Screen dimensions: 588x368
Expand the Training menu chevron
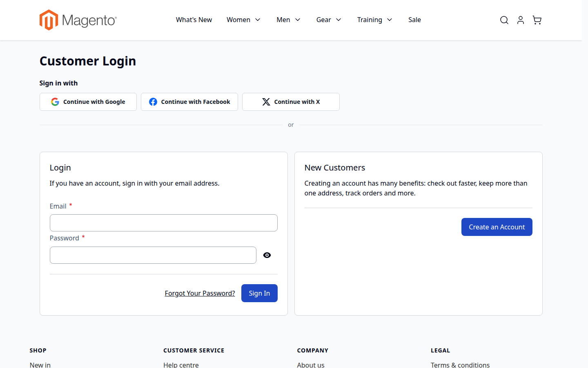[x=390, y=20]
